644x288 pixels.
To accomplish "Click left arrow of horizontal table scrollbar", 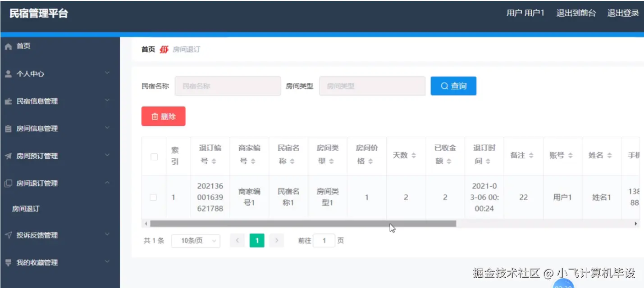I will pos(146,224).
